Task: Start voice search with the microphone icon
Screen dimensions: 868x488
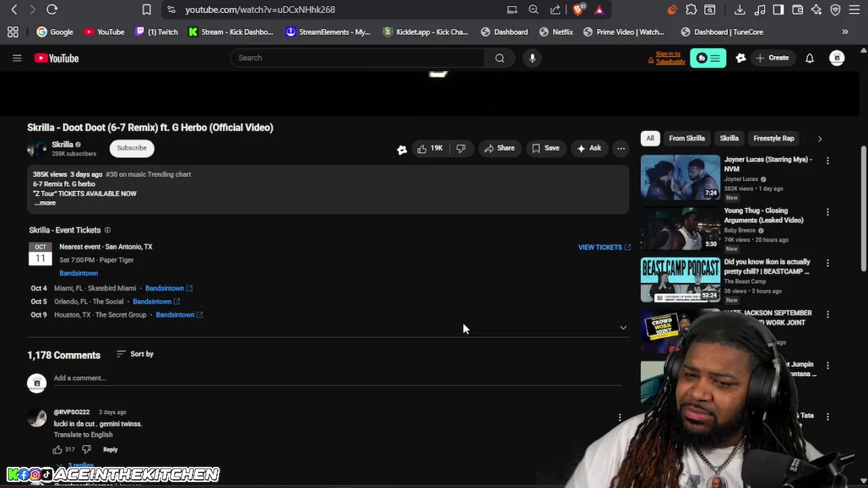Action: coord(532,58)
